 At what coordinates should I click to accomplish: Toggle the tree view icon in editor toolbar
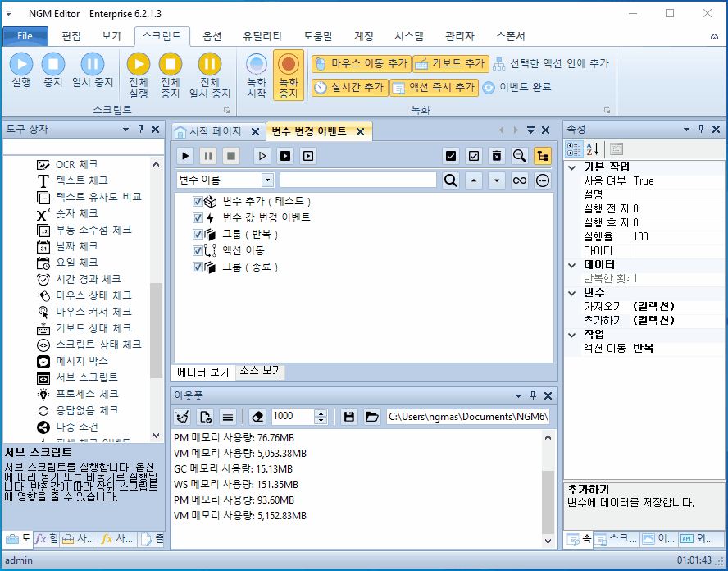coord(542,156)
